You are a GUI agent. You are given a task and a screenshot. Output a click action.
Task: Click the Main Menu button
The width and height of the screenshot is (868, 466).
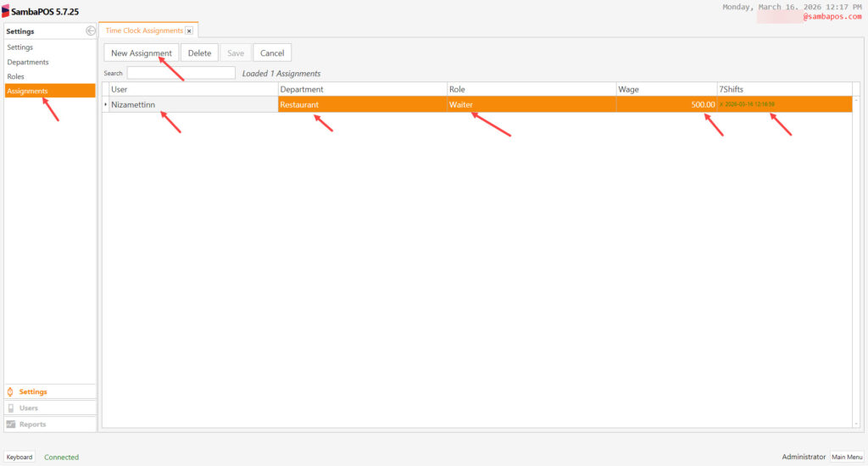point(847,457)
